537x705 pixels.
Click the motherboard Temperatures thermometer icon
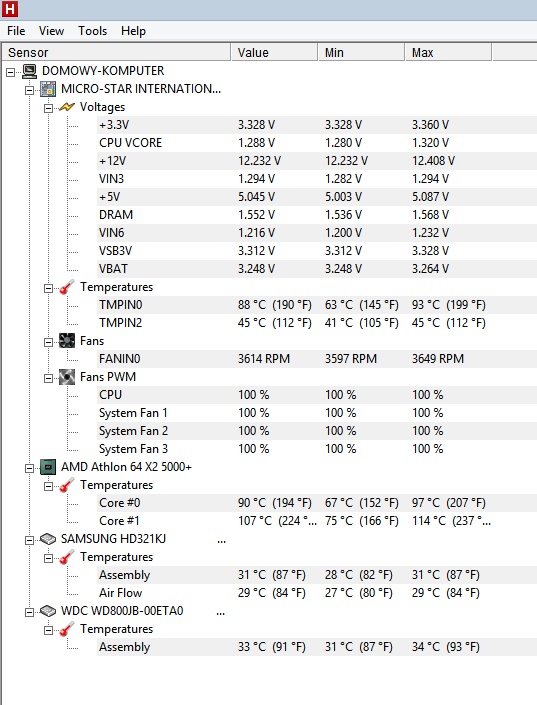click(67, 287)
